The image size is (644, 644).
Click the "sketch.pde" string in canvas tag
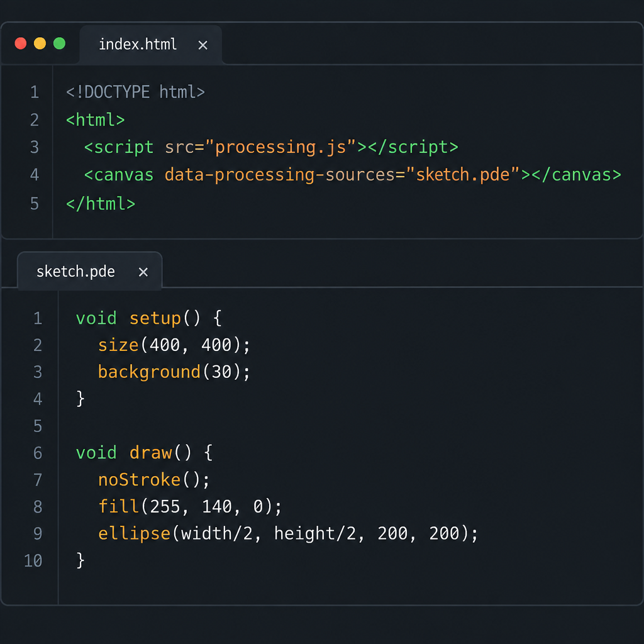(462, 175)
